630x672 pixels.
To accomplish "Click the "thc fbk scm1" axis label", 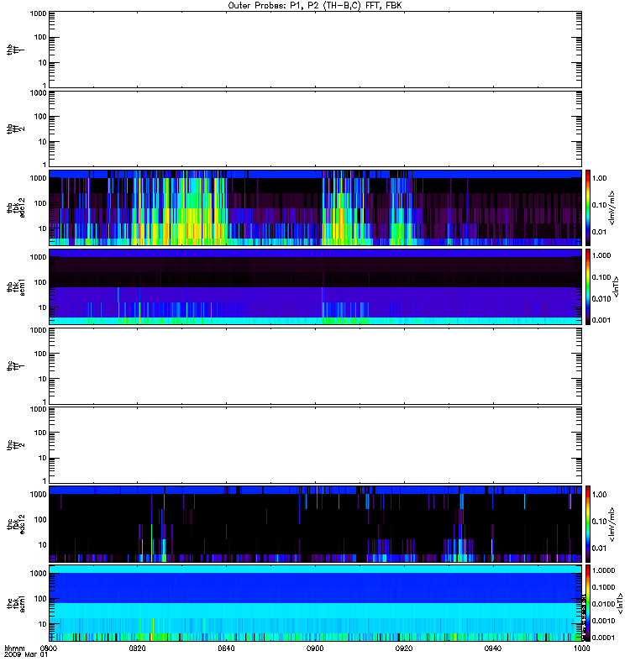I will [15, 603].
